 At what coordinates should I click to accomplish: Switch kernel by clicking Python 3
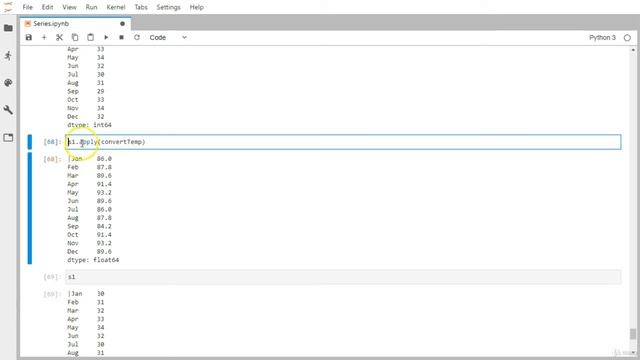coord(602,38)
